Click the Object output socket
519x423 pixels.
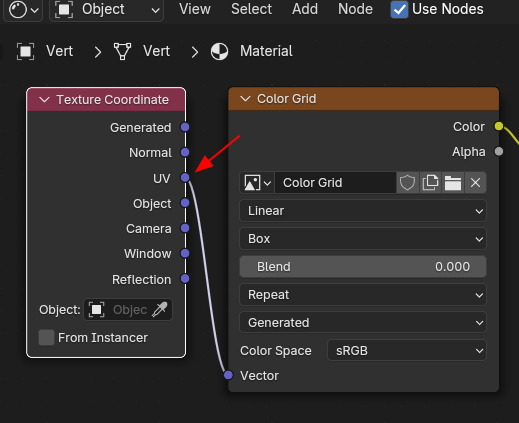185,203
